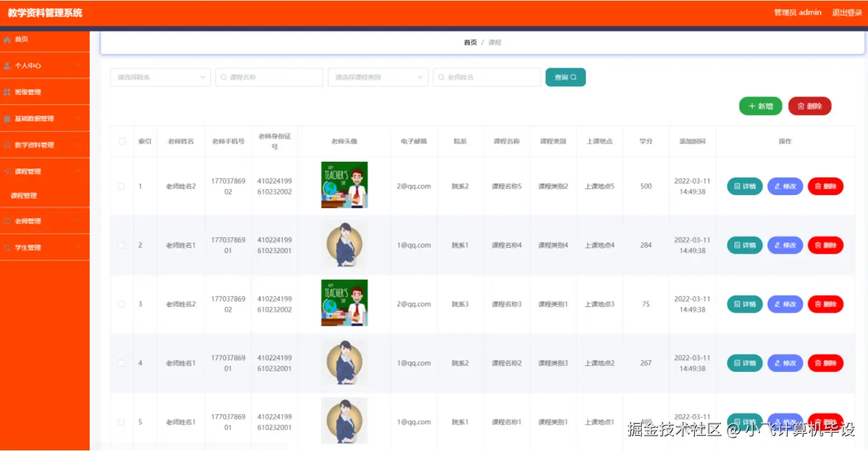The image size is (868, 451).
Task: Delete row 4 using its 删除 button
Action: coord(826,363)
